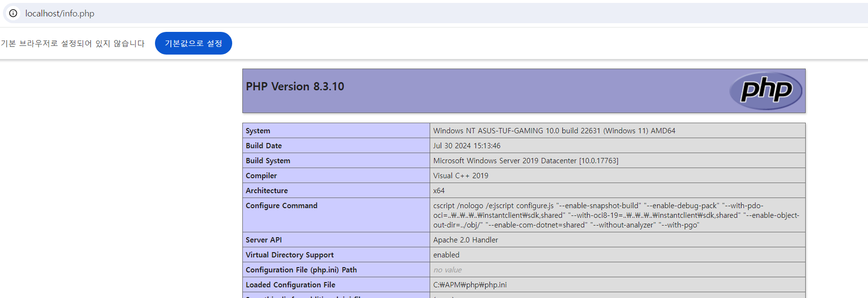Screen dimensions: 868x298
Task: Click the Virtual Directory Support label
Action: pyautogui.click(x=290, y=255)
